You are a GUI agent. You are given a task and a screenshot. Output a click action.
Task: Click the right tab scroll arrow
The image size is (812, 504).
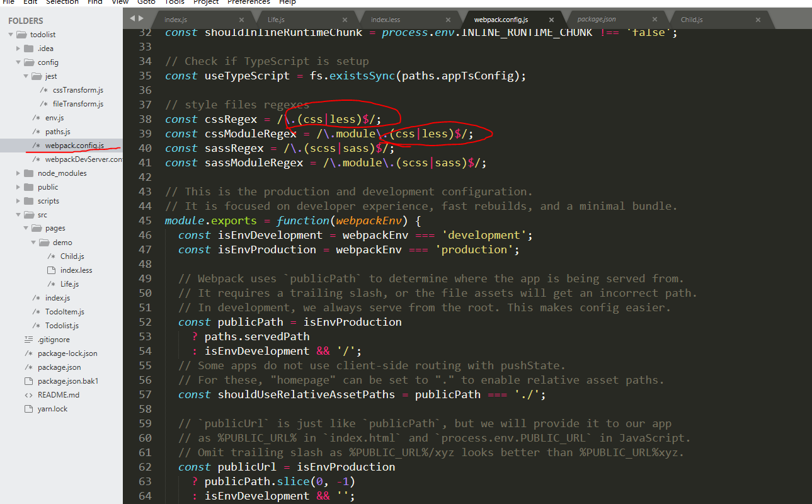point(140,18)
